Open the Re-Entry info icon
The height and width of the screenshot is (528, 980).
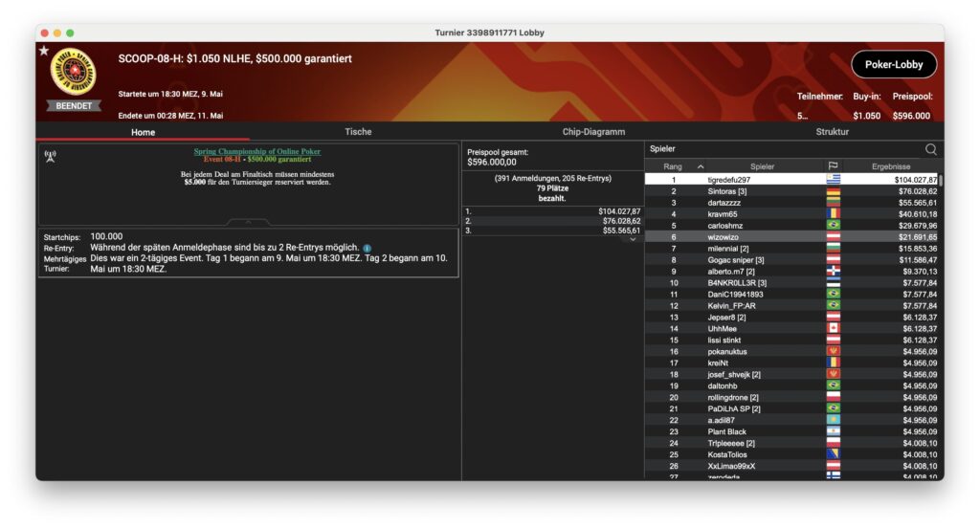[367, 248]
